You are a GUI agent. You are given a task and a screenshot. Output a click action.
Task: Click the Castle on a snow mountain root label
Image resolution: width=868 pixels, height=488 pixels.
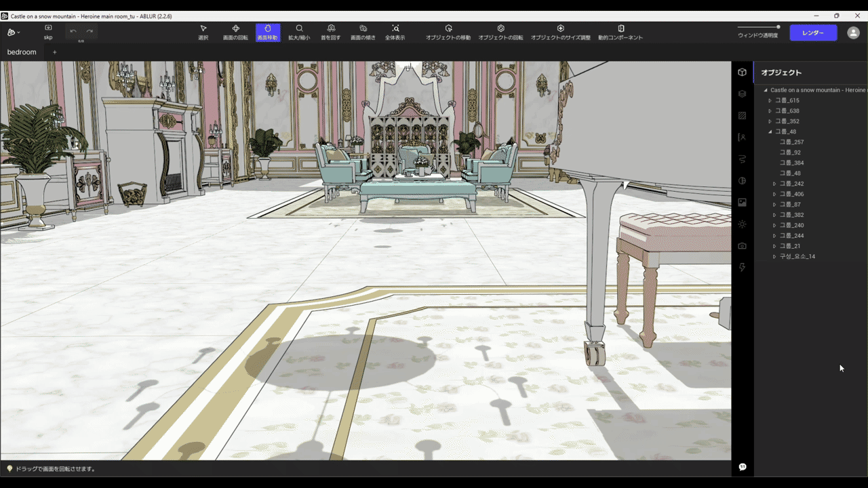818,90
